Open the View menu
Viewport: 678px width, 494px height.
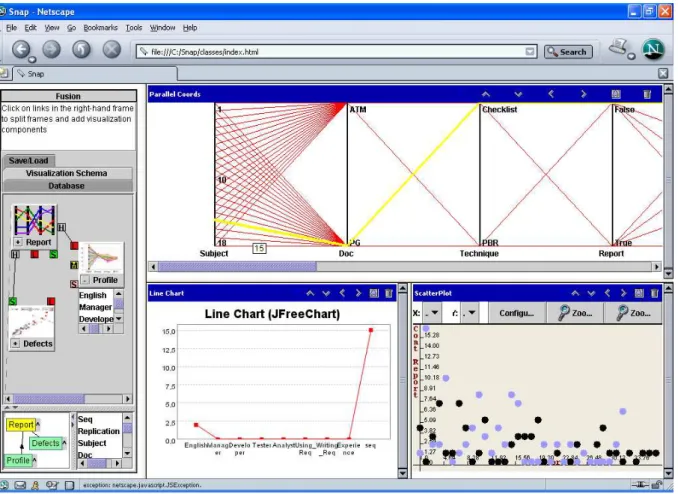pyautogui.click(x=52, y=28)
